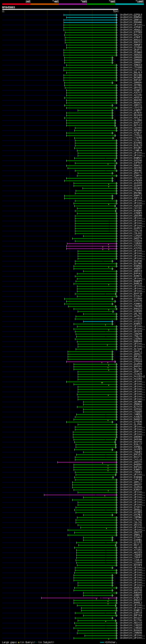
Task: Open the UniRef100_Q7XR89 entry
Action: click(x=131, y=299)
